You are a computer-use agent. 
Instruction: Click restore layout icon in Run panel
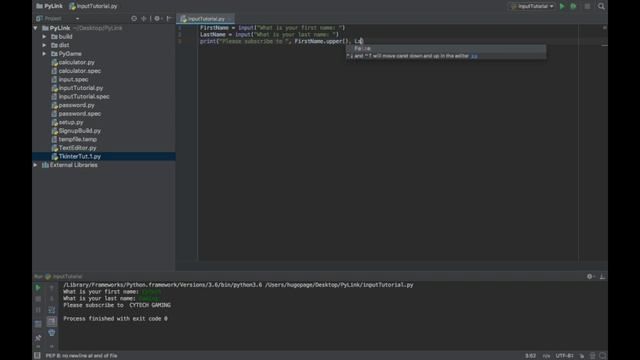pos(38,324)
